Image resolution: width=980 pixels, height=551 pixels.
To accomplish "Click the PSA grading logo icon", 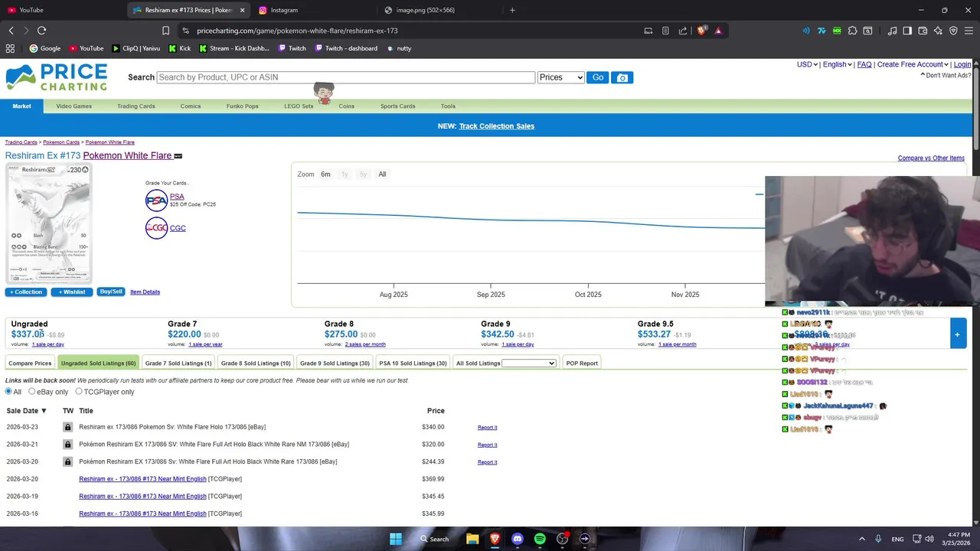I will pyautogui.click(x=156, y=201).
